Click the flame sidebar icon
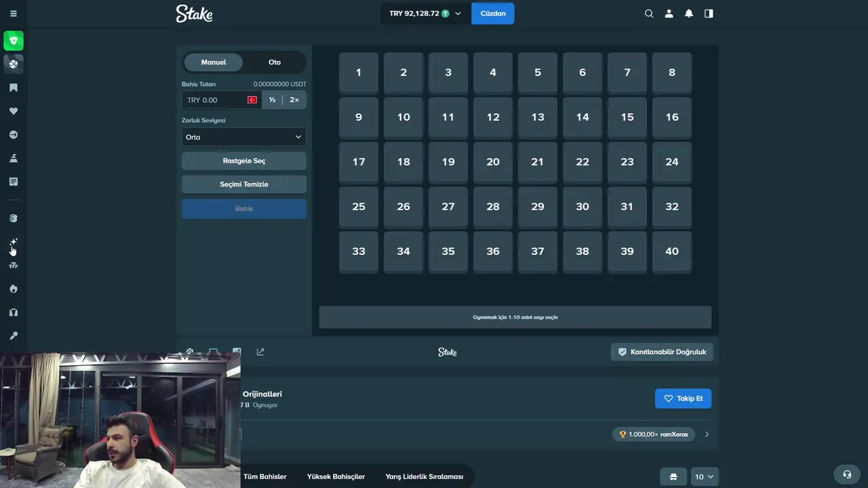868x488 pixels. (x=14, y=289)
